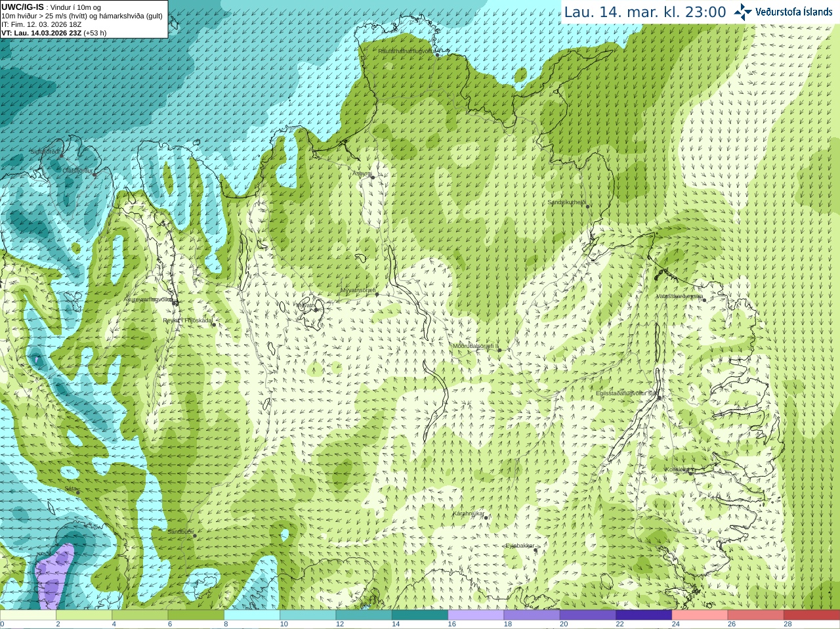This screenshot has height=629, width=840.
Task: Select the 22–24 m/s dark indigo swatch
Action: 644,615
